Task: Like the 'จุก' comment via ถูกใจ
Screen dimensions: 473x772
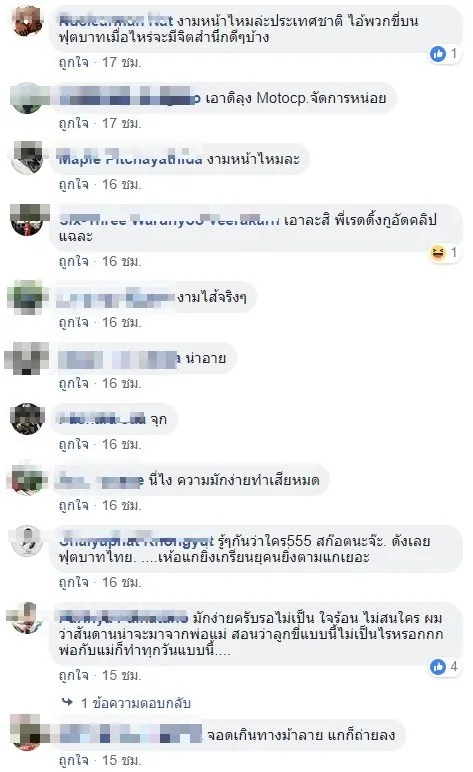Action: point(73,445)
